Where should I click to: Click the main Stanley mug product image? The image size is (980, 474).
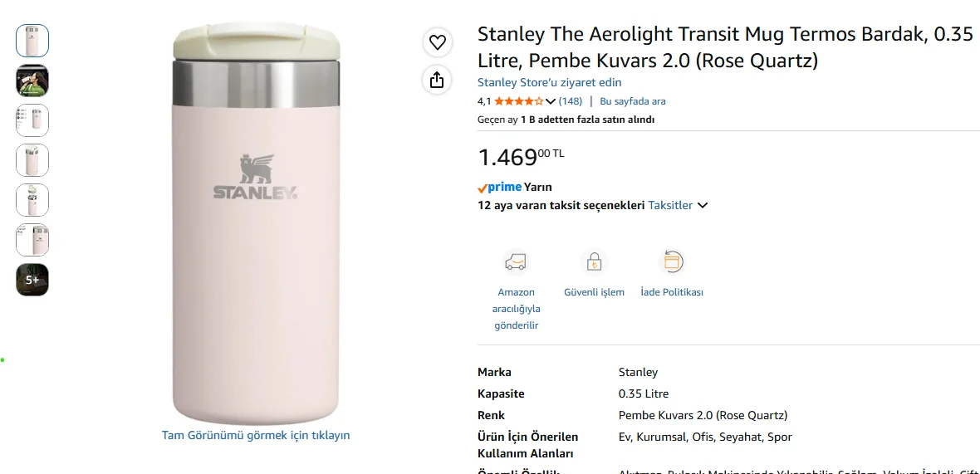[257, 223]
